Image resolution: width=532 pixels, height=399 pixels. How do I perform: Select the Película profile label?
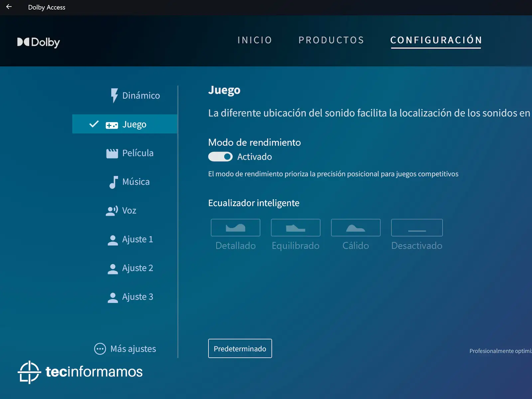pyautogui.click(x=138, y=153)
